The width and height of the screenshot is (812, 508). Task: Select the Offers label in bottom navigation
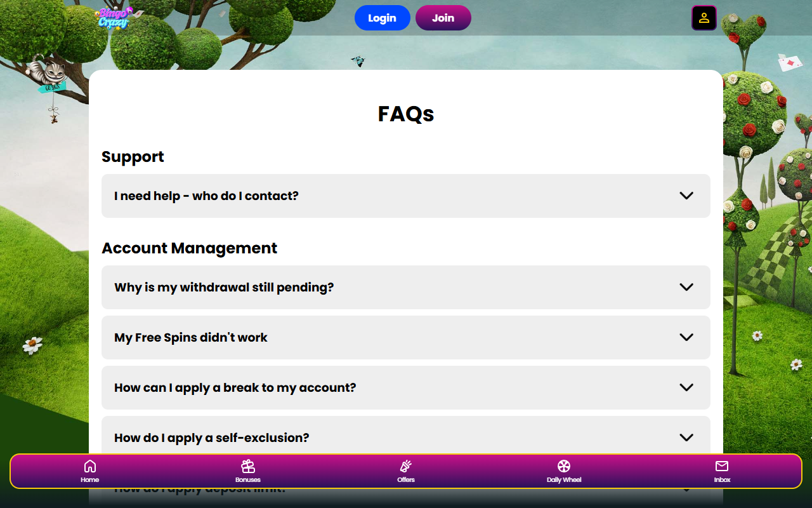pyautogui.click(x=406, y=480)
